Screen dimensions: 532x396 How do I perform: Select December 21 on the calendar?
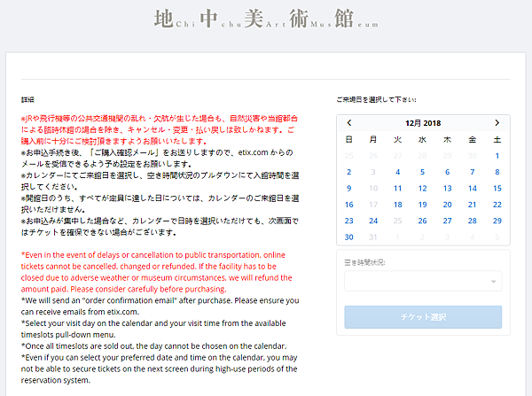click(473, 205)
